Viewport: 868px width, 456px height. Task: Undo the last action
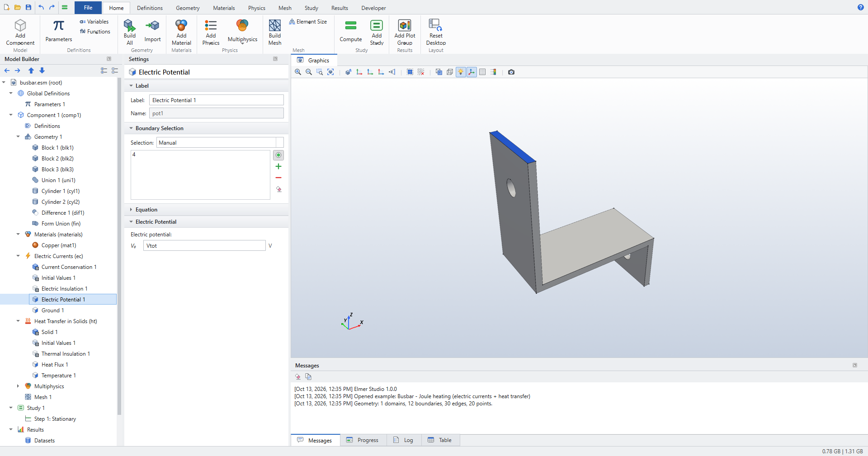[x=41, y=7]
